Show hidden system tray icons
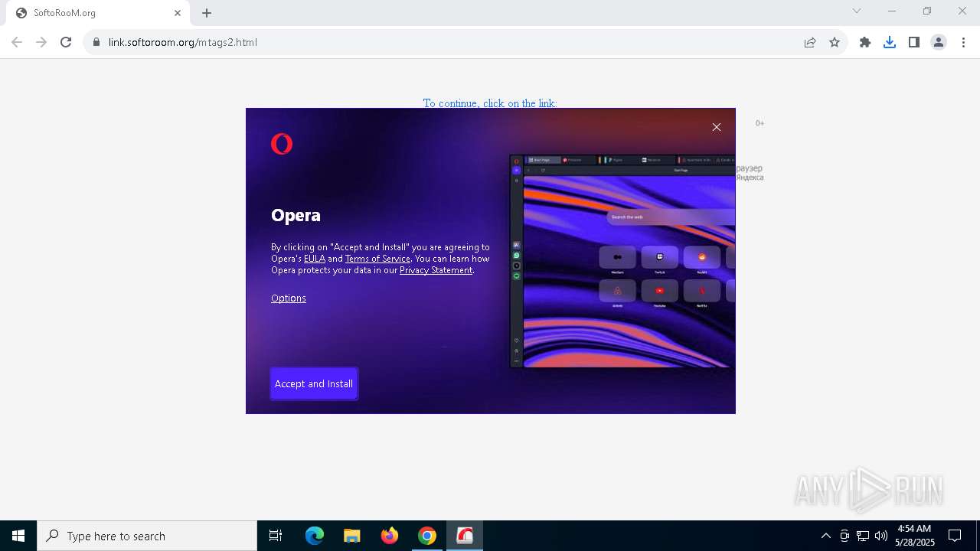 (x=825, y=536)
